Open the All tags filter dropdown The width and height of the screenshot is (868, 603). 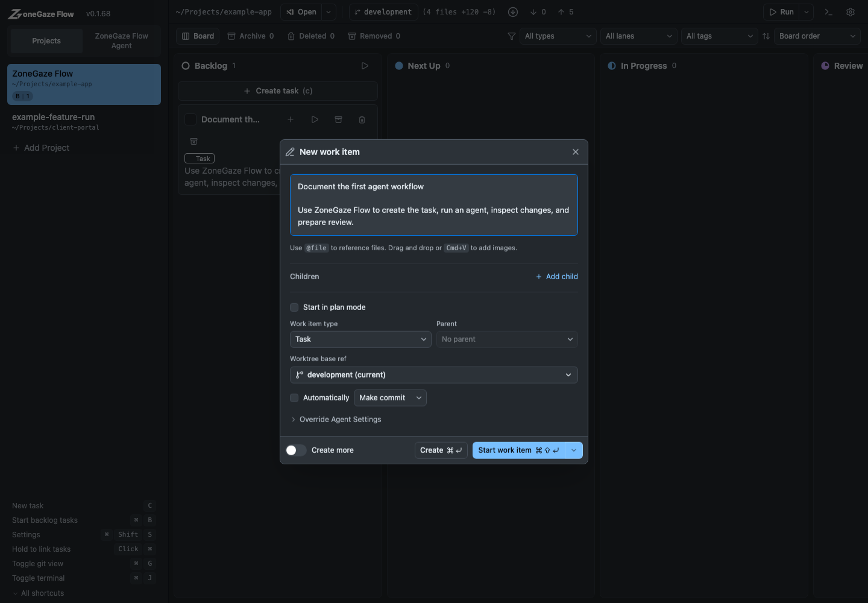click(720, 36)
